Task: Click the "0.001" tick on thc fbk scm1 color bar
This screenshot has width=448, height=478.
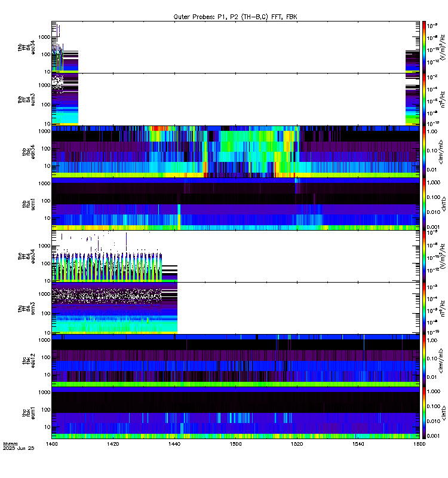Action: (434, 436)
